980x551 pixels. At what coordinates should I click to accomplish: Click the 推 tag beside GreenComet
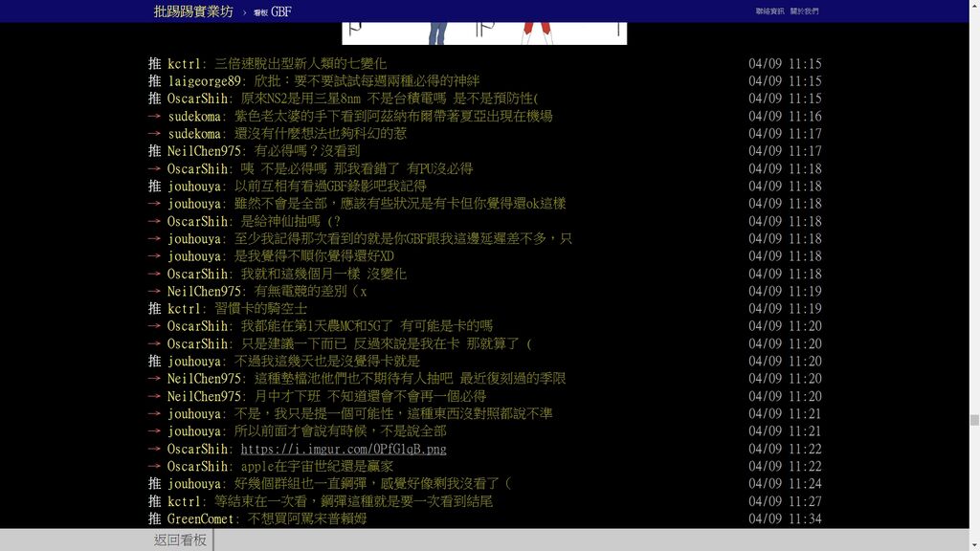155,518
